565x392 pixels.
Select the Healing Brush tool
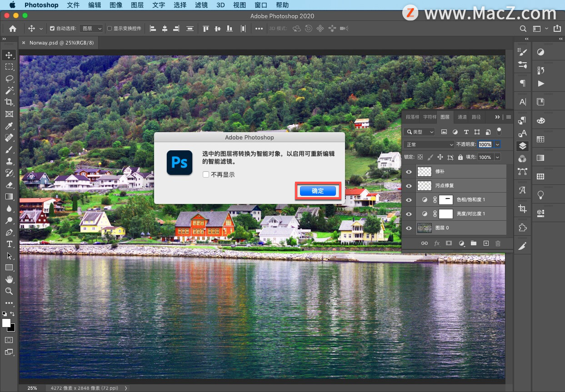coord(9,138)
